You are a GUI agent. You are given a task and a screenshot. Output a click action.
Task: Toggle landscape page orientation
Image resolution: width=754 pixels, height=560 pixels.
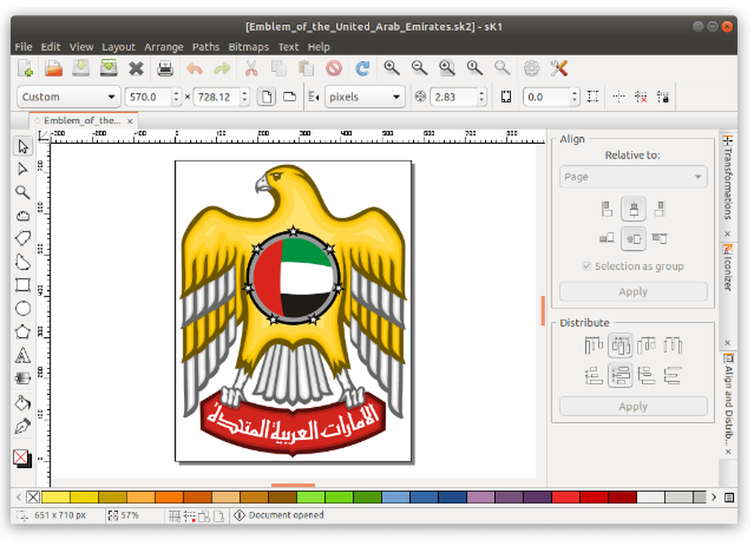(290, 97)
